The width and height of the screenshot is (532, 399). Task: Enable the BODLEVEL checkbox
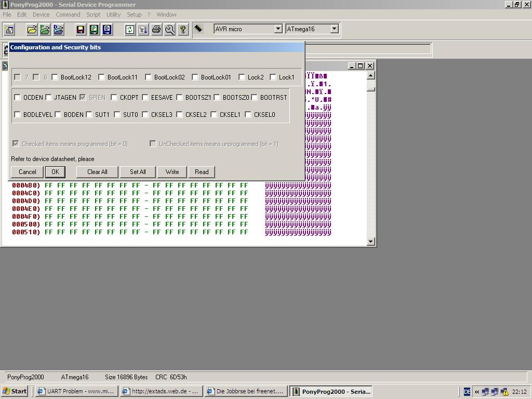pos(17,115)
